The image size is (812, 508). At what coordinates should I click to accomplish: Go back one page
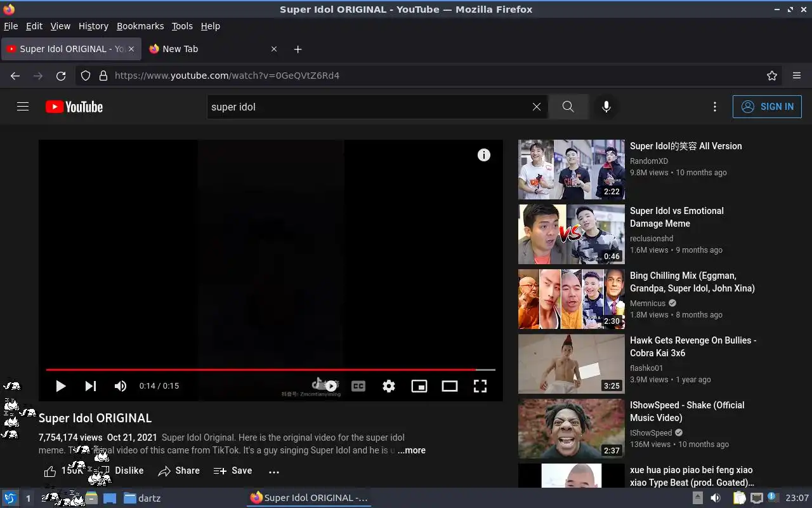pyautogui.click(x=15, y=76)
